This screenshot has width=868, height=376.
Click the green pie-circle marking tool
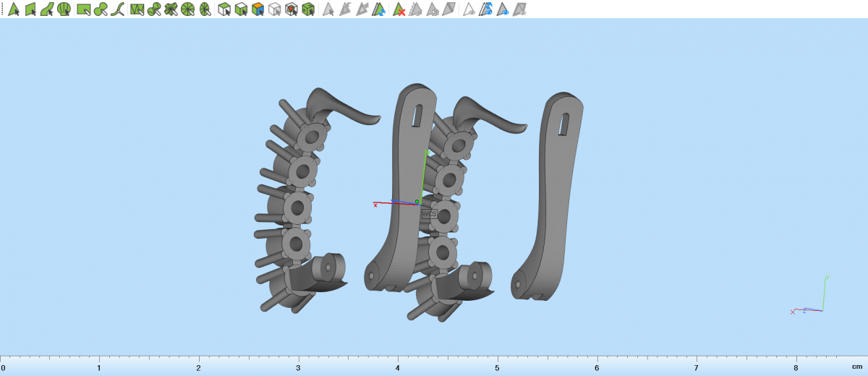tap(188, 9)
